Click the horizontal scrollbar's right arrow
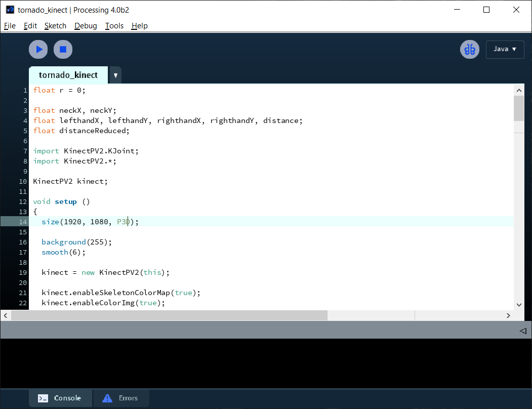The image size is (532, 409). (508, 315)
